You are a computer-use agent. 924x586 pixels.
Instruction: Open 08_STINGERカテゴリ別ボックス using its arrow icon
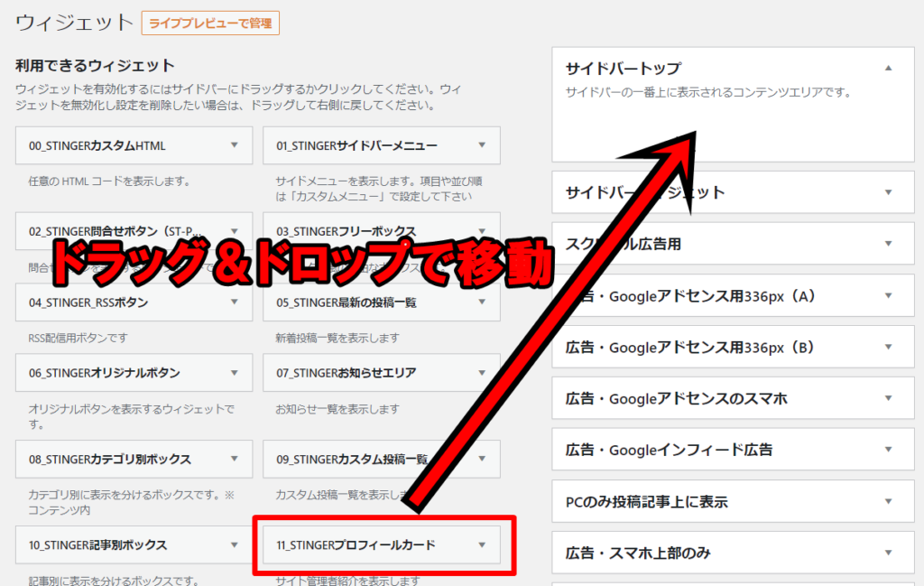pos(235,459)
